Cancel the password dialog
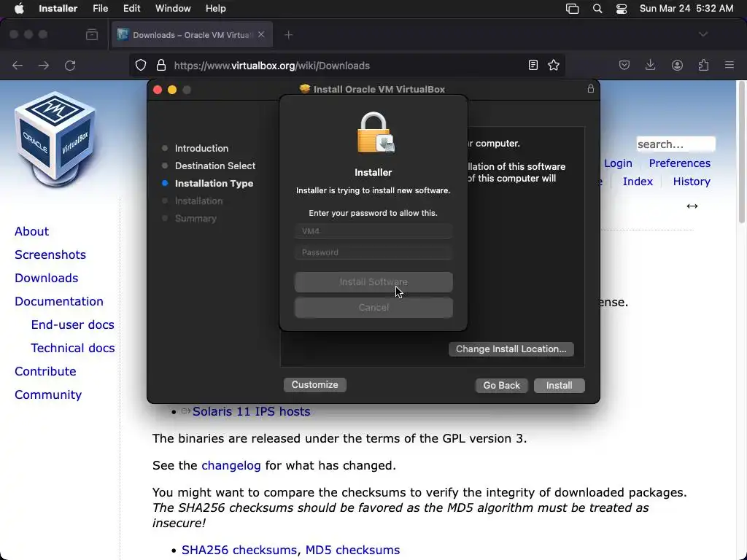This screenshot has height=560, width=747. pyautogui.click(x=373, y=308)
